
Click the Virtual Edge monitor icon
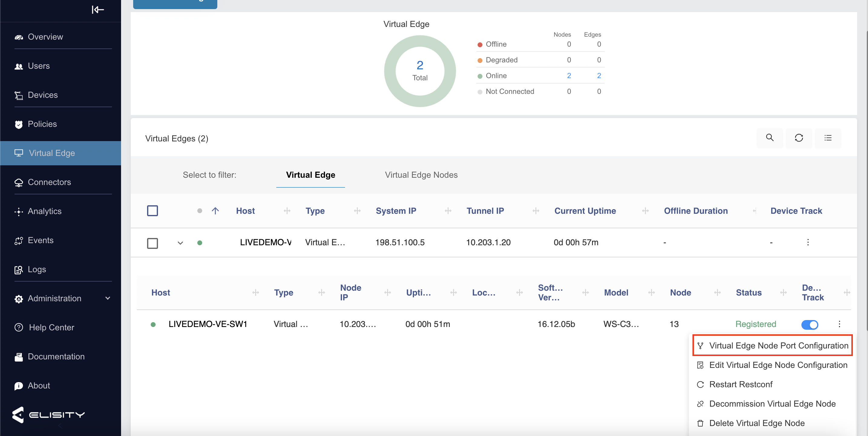[18, 153]
